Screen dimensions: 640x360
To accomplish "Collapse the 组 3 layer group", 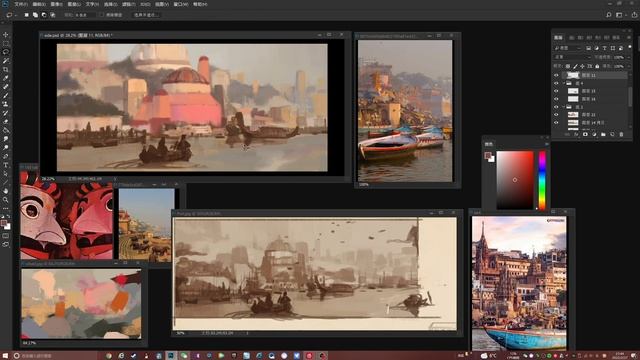I will (564, 107).
